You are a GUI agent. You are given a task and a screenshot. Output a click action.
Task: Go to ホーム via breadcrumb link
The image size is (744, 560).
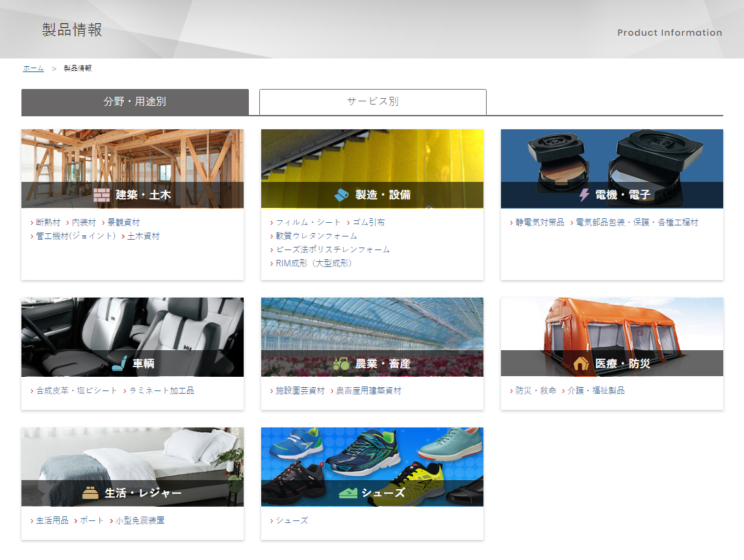(33, 68)
